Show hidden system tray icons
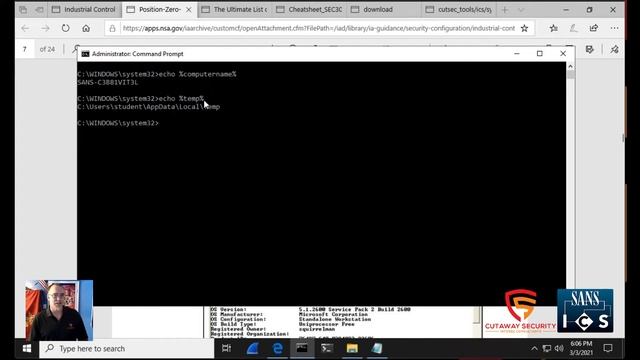The image size is (640, 360). click(x=534, y=349)
